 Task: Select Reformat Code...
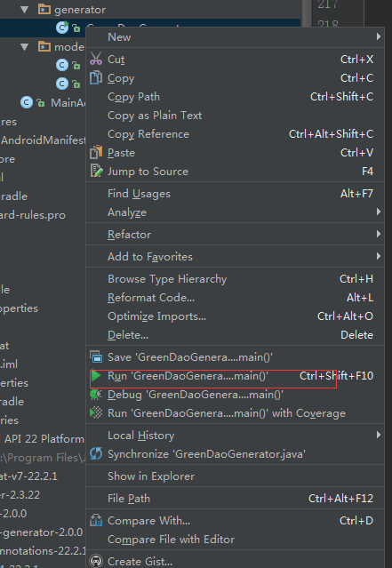click(236, 298)
